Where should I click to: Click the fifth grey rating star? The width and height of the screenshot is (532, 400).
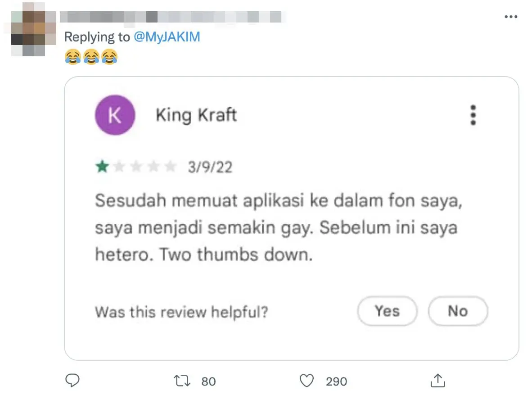171,167
